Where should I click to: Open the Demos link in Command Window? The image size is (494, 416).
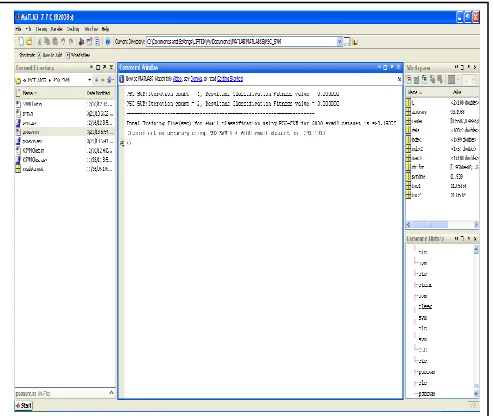coord(196,79)
